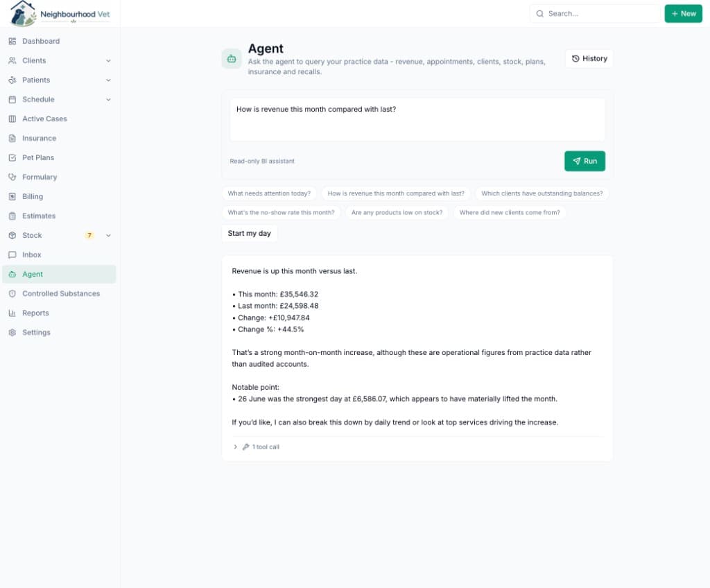Click the Settings gear icon
This screenshot has height=588, width=710.
point(12,333)
